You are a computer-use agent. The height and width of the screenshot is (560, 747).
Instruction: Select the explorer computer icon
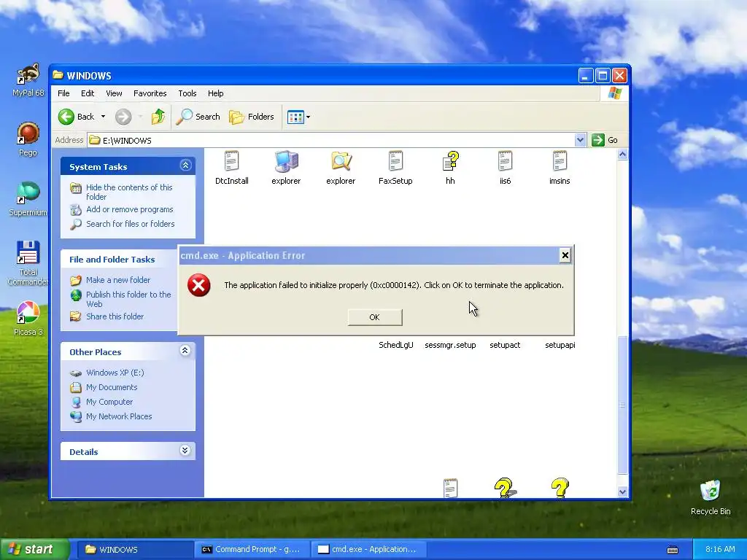pyautogui.click(x=286, y=161)
